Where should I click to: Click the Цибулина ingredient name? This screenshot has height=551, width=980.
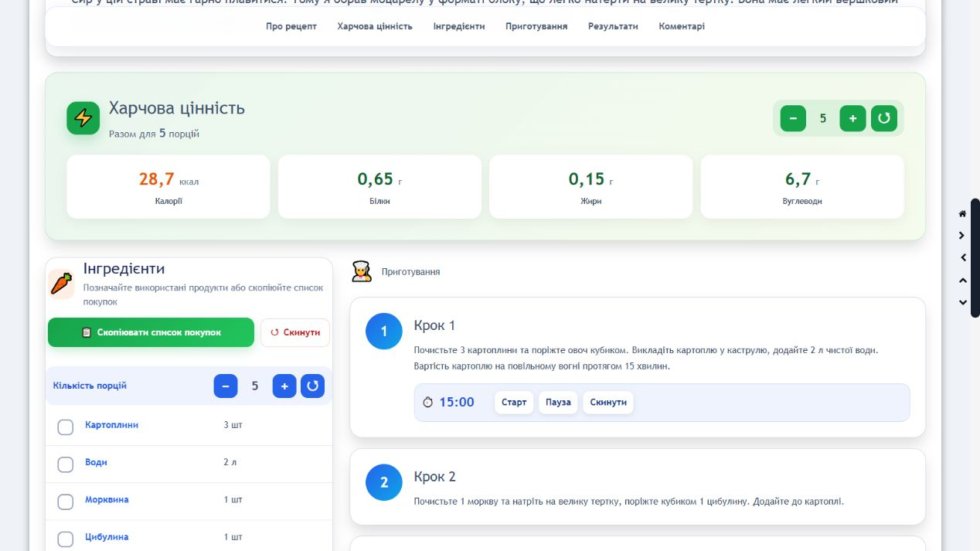pos(107,536)
